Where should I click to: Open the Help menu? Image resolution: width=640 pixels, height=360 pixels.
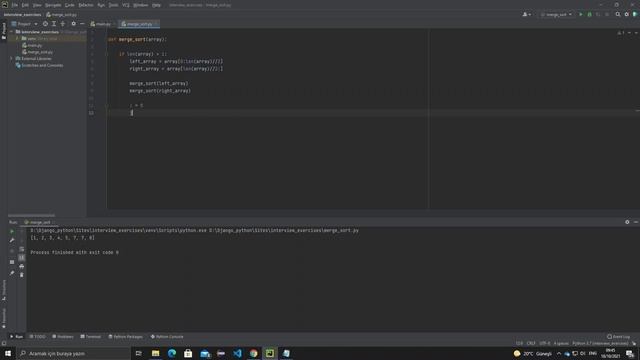(156, 5)
